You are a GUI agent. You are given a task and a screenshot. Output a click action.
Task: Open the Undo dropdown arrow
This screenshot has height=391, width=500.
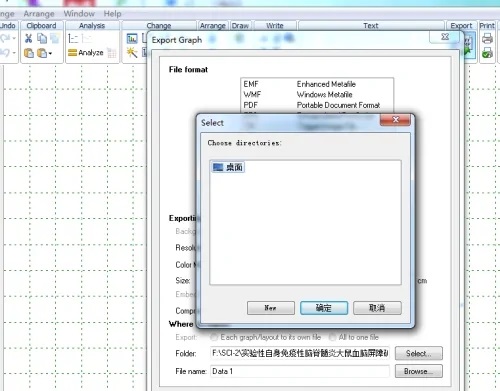point(14,53)
